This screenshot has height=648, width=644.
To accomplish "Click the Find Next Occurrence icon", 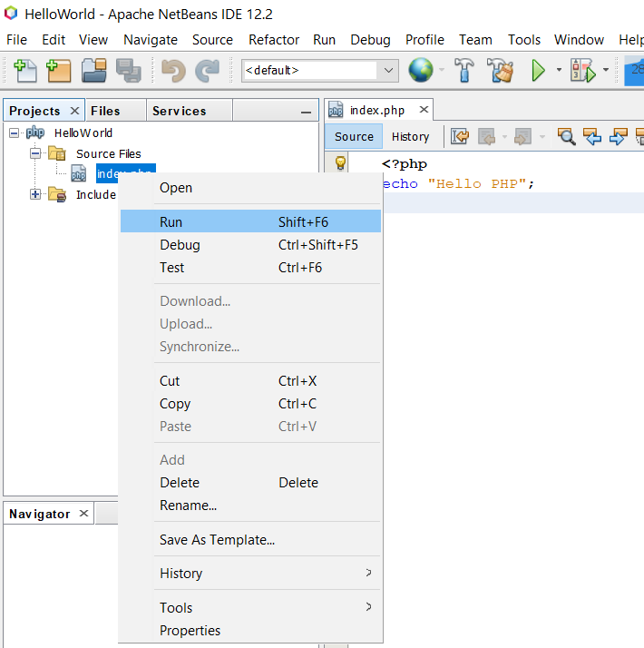I will (619, 136).
